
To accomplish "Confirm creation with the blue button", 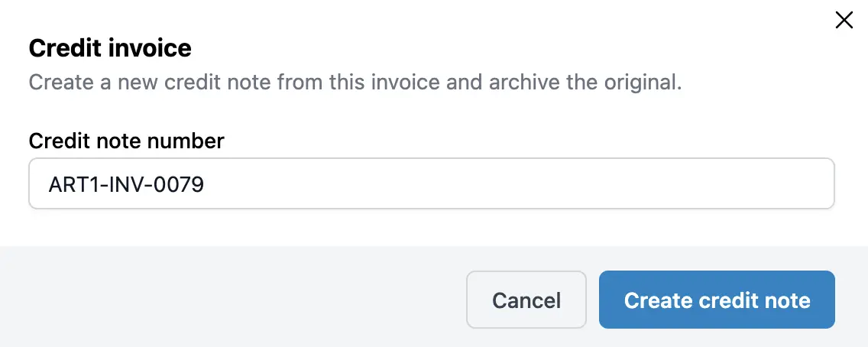I will pyautogui.click(x=717, y=300).
